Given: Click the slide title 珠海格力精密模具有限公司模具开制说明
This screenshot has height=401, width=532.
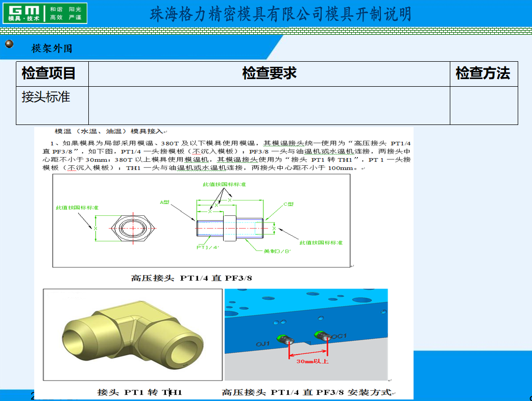Looking at the screenshot, I should click(281, 15).
